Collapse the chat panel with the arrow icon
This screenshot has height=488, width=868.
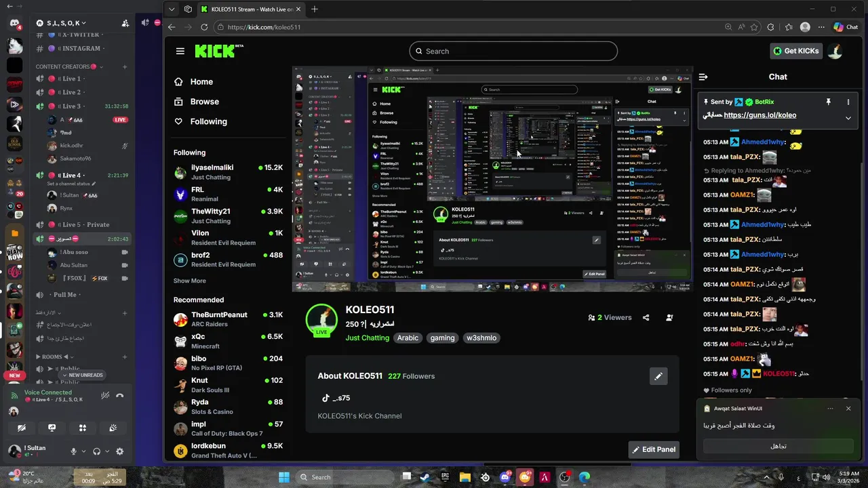pyautogui.click(x=703, y=77)
